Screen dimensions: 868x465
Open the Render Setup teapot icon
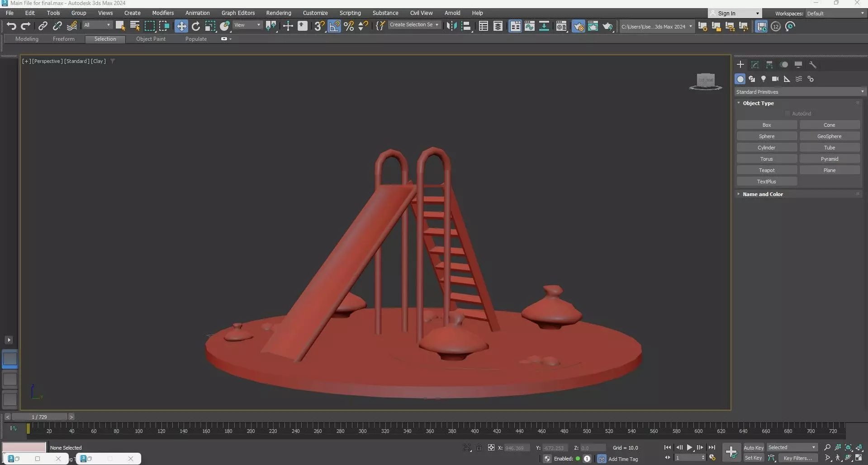click(579, 26)
